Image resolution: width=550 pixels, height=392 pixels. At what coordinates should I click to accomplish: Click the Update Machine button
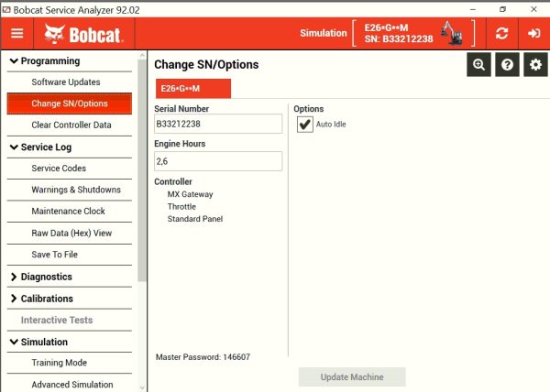point(352,377)
